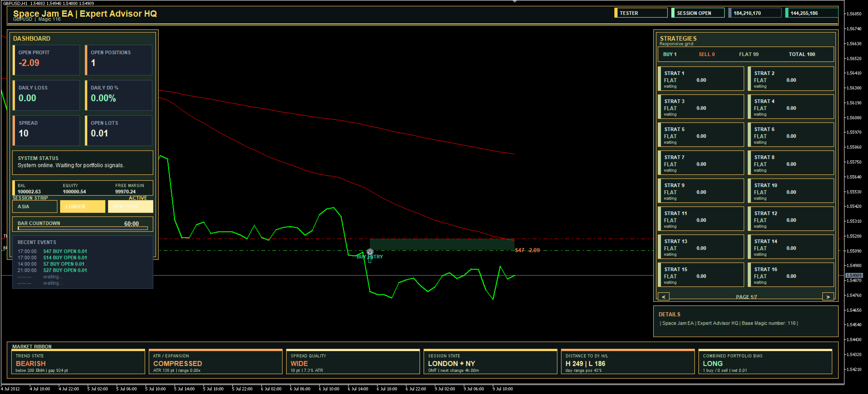Click the DASHBOARD panel heading
The width and height of the screenshot is (868, 394).
click(32, 38)
